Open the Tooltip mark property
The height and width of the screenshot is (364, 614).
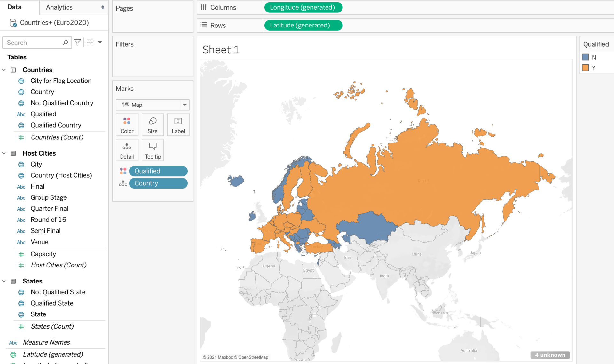tap(153, 150)
